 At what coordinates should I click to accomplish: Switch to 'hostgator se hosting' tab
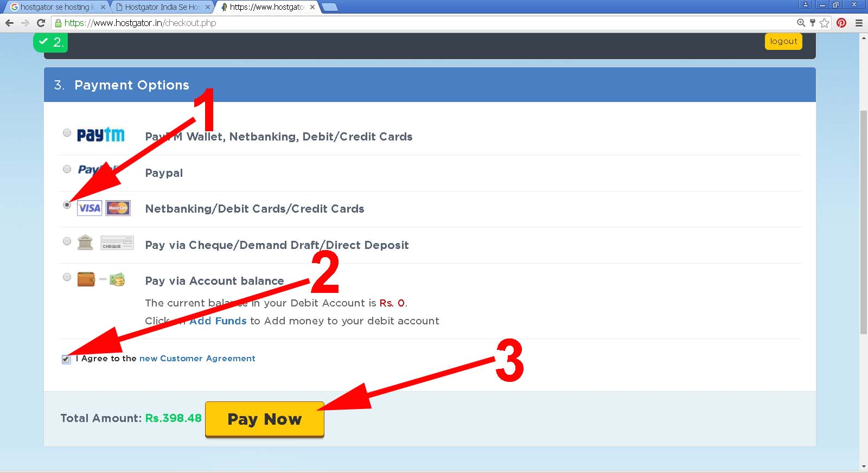[x=54, y=7]
